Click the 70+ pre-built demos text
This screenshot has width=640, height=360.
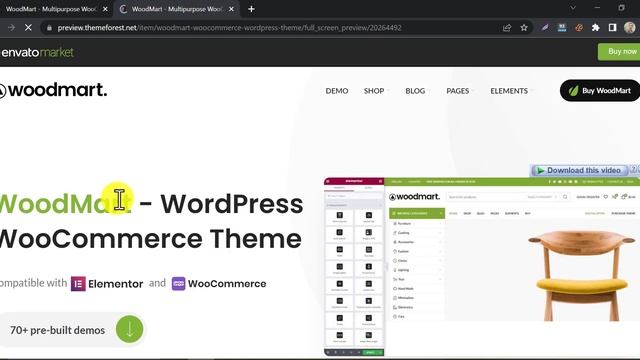pyautogui.click(x=58, y=330)
